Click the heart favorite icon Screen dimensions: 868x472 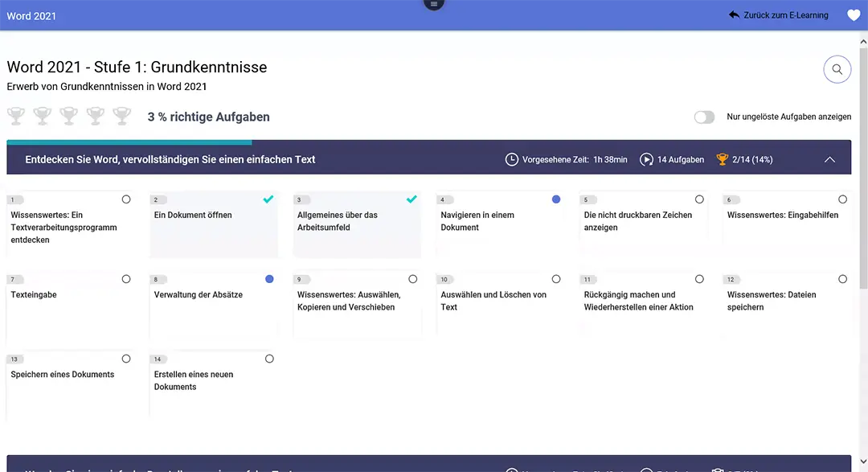click(x=854, y=15)
